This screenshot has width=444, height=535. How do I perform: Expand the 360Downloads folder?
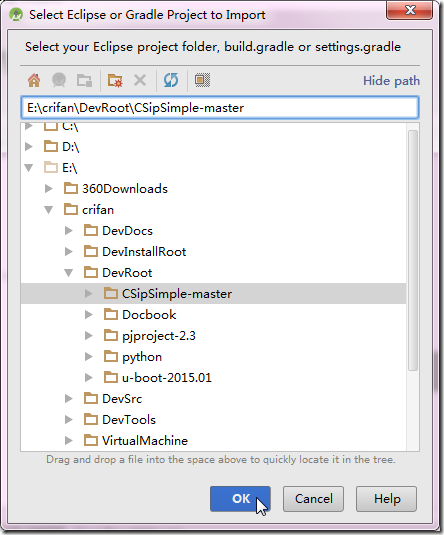(x=49, y=188)
